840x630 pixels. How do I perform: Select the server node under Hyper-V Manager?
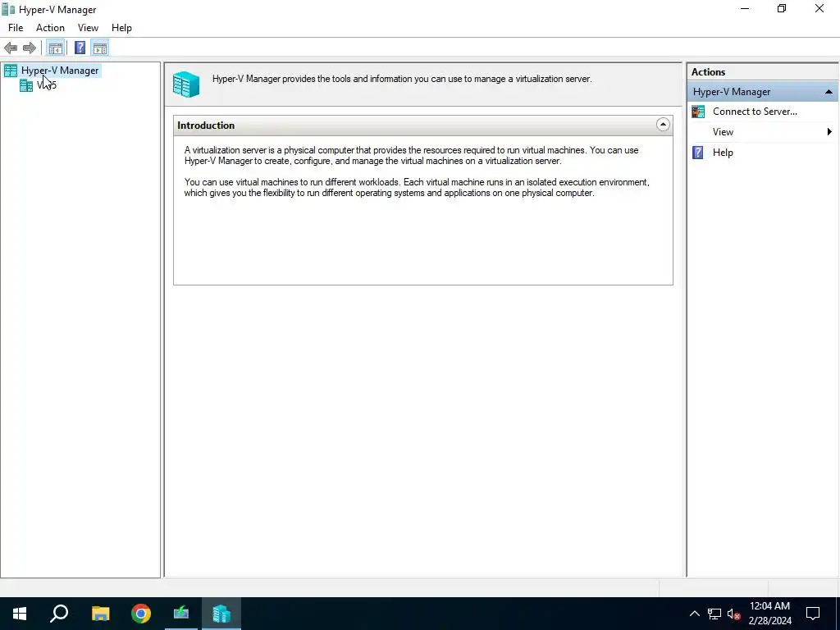(47, 85)
